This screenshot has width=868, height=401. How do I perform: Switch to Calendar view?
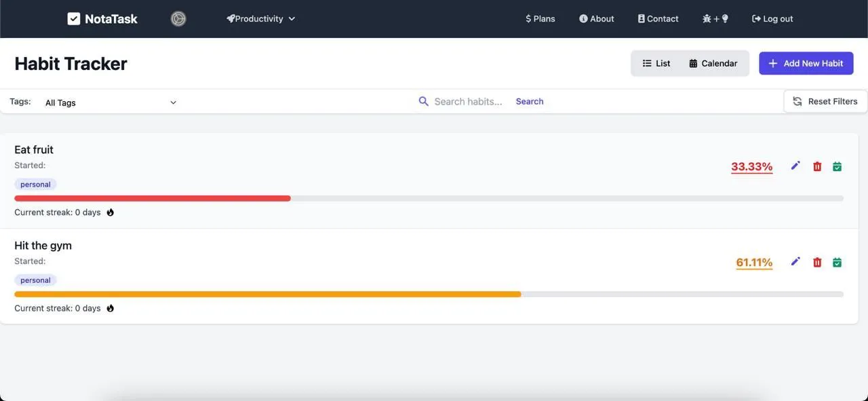click(713, 63)
